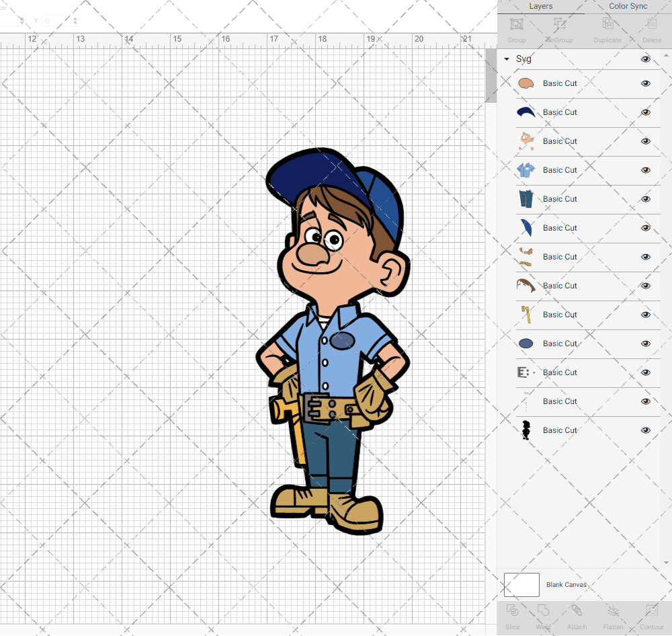The image size is (672, 636).
Task: Click the Slice tool icon
Action: (512, 610)
